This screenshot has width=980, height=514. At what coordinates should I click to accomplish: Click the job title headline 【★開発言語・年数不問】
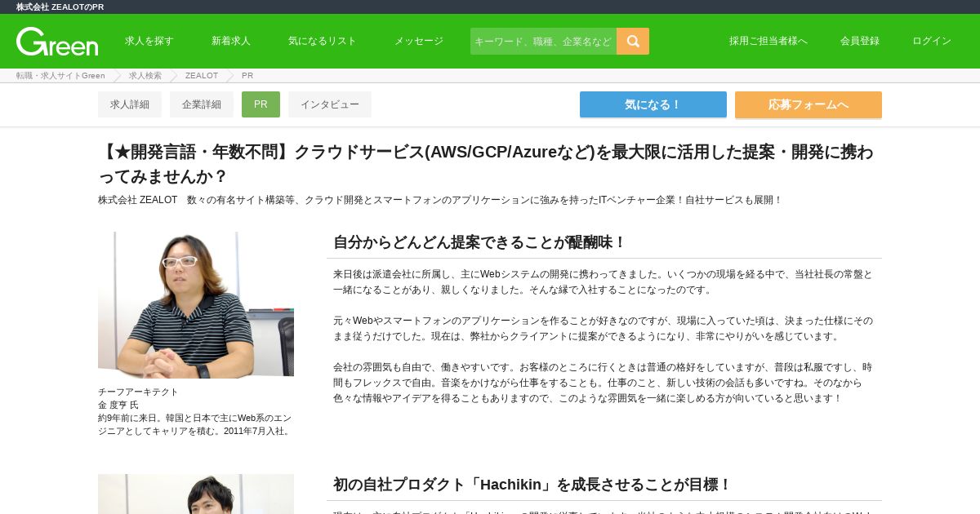tap(486, 164)
